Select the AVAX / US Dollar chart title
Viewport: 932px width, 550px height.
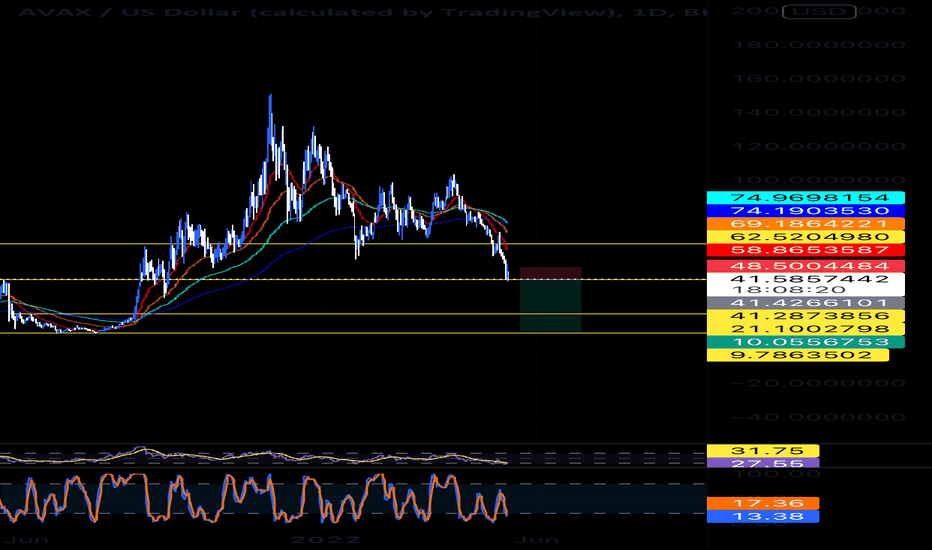[x=363, y=11]
